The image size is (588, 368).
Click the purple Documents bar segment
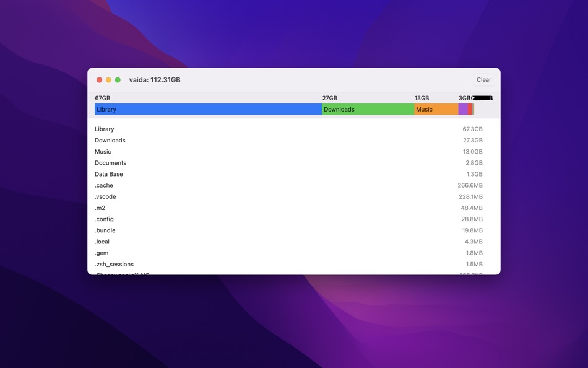tap(463, 109)
